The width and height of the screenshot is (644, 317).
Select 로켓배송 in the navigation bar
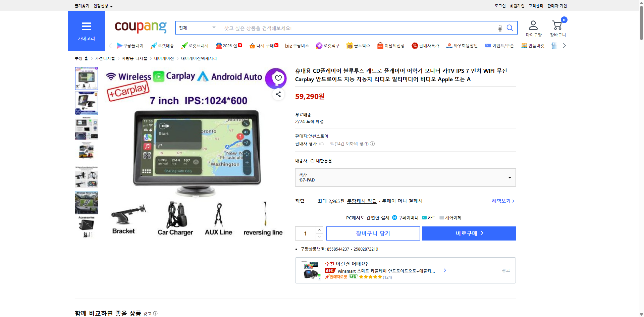coord(162,46)
